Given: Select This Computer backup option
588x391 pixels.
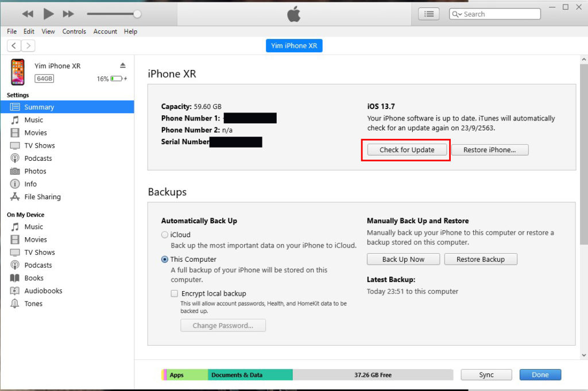Looking at the screenshot, I should [165, 260].
